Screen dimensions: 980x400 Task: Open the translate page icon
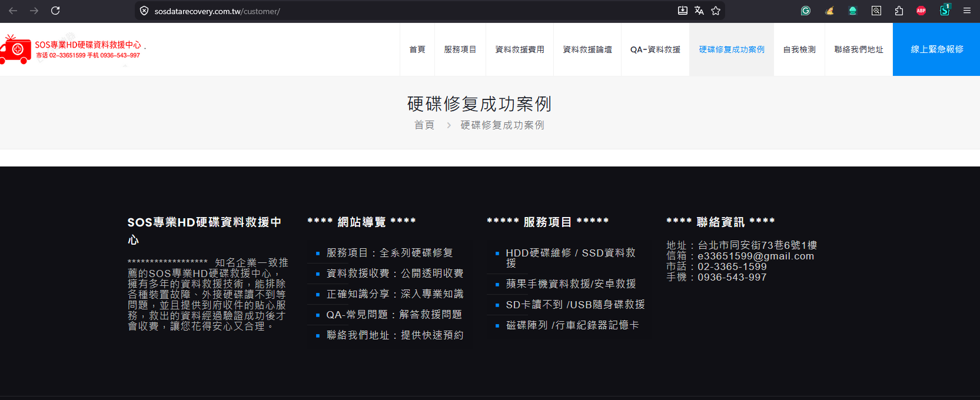[x=699, y=11]
